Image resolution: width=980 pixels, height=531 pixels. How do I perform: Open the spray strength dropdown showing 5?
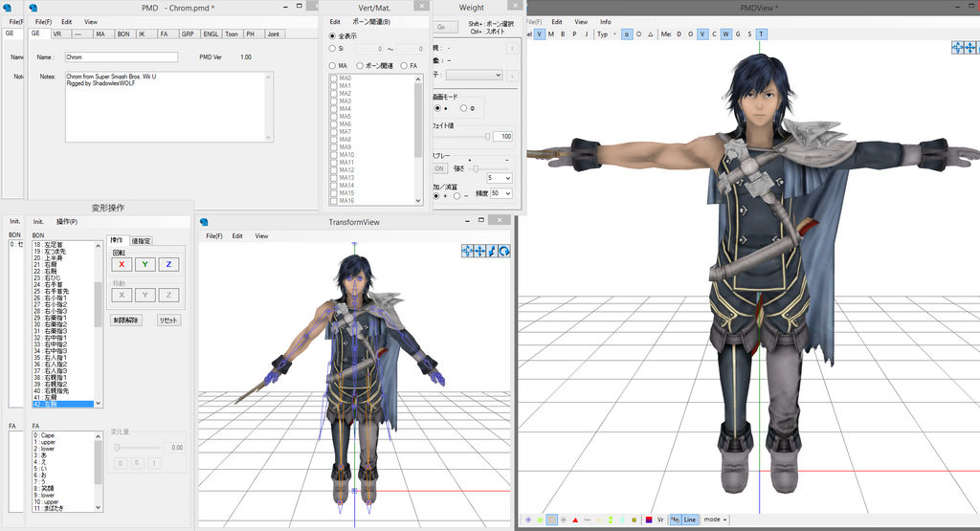[500, 178]
